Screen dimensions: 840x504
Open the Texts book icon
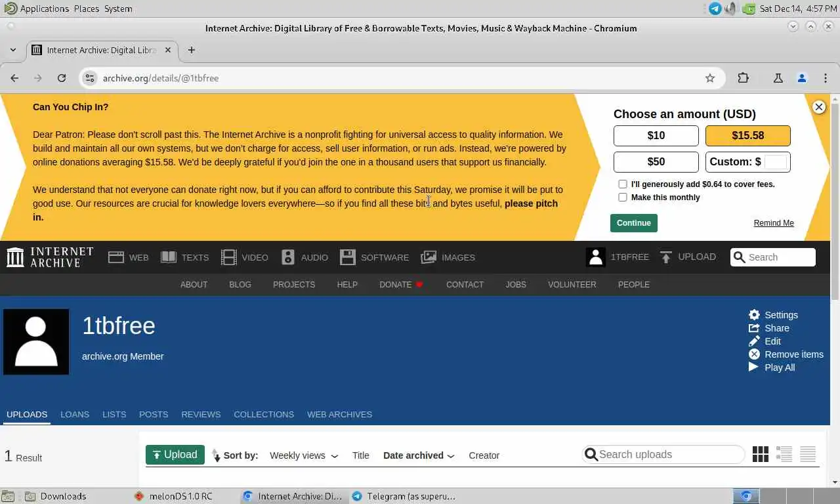tap(169, 257)
